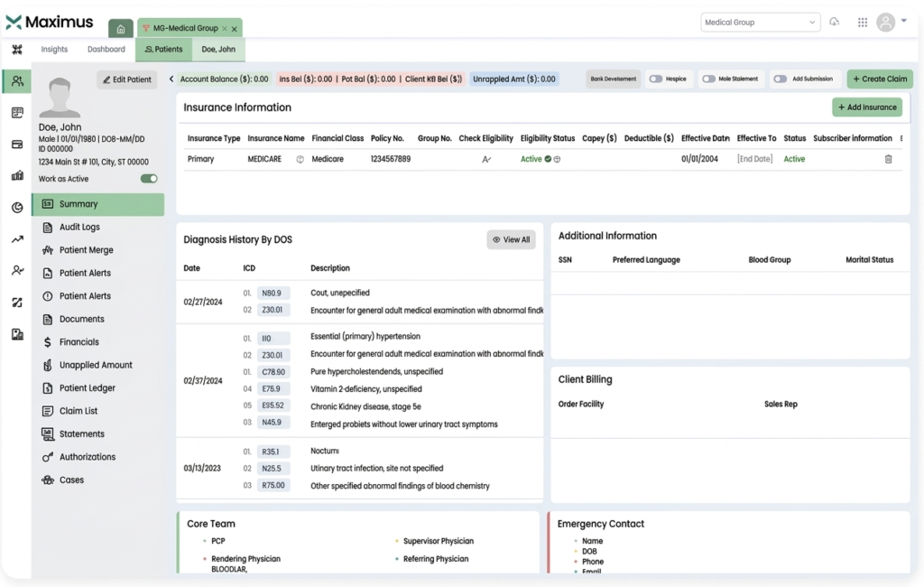Viewport: 924px width, 587px height.
Task: Click the Add Insurance button
Action: click(866, 107)
